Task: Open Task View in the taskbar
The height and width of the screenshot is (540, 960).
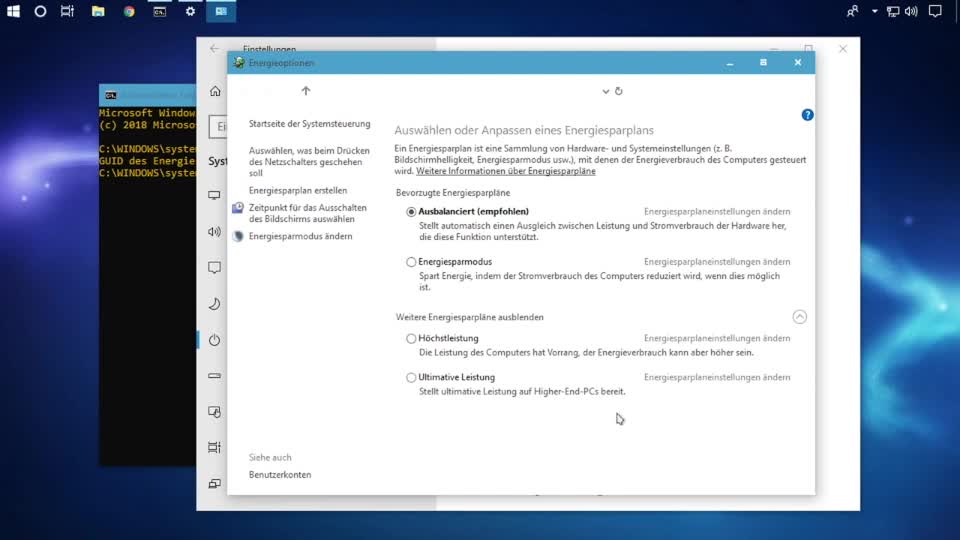Action: click(x=67, y=11)
